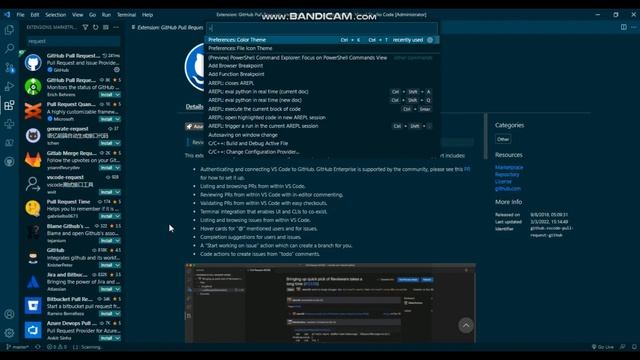640x360 pixels.
Task: Select Preferences: File Icon Theme command
Action: tap(321, 48)
